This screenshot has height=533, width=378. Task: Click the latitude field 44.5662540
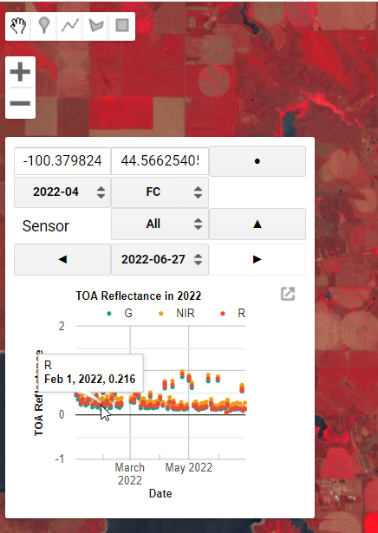pyautogui.click(x=160, y=161)
